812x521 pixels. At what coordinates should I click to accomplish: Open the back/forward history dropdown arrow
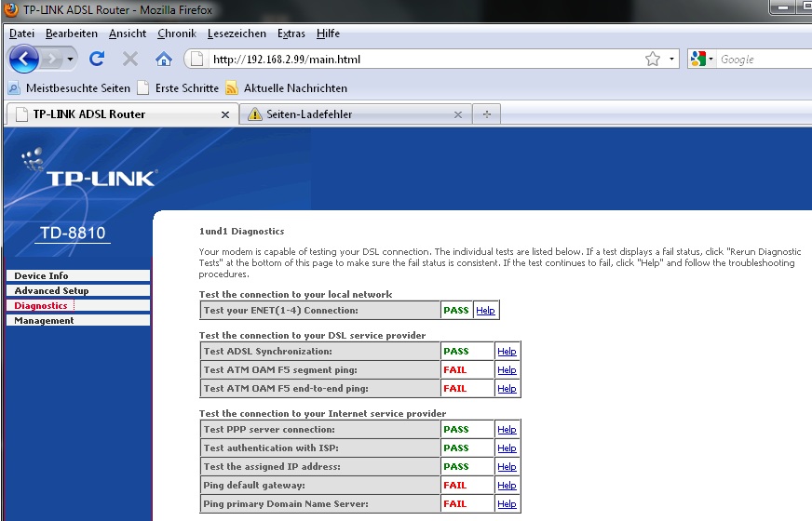point(70,59)
